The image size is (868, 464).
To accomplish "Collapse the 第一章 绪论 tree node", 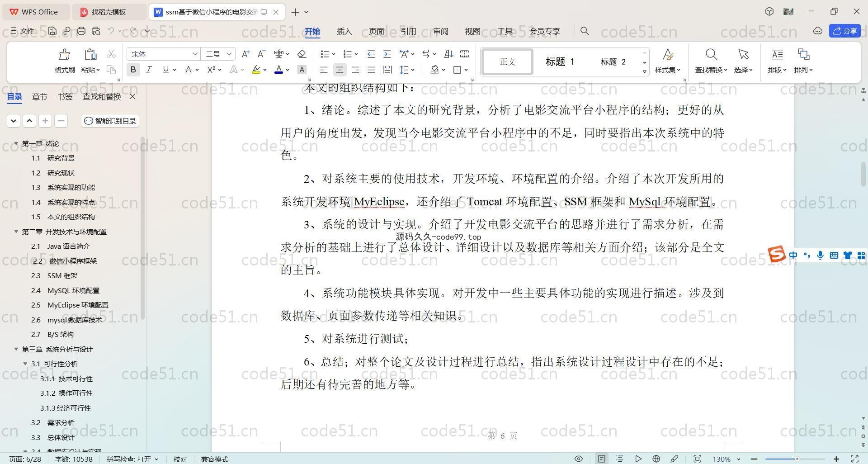I will coord(16,143).
